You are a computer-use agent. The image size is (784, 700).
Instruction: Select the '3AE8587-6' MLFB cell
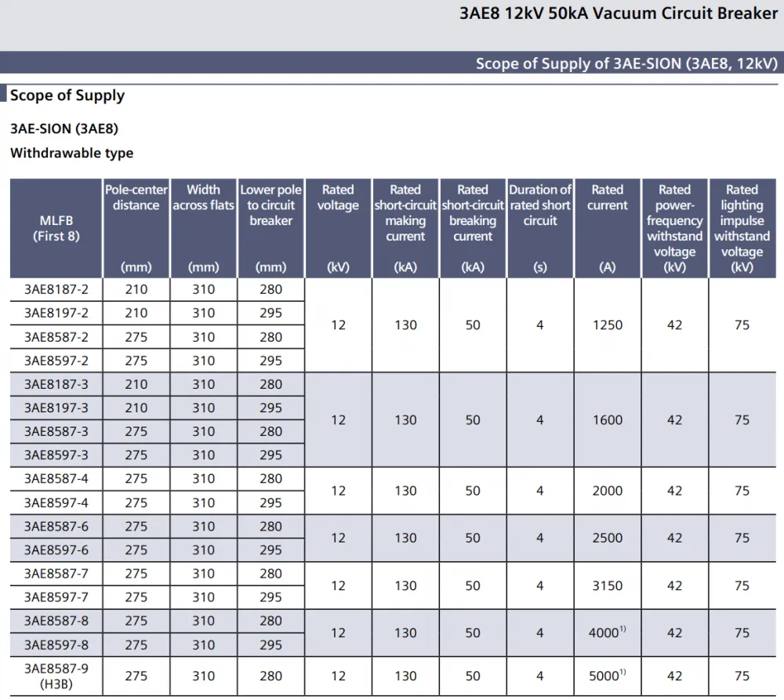point(56,527)
